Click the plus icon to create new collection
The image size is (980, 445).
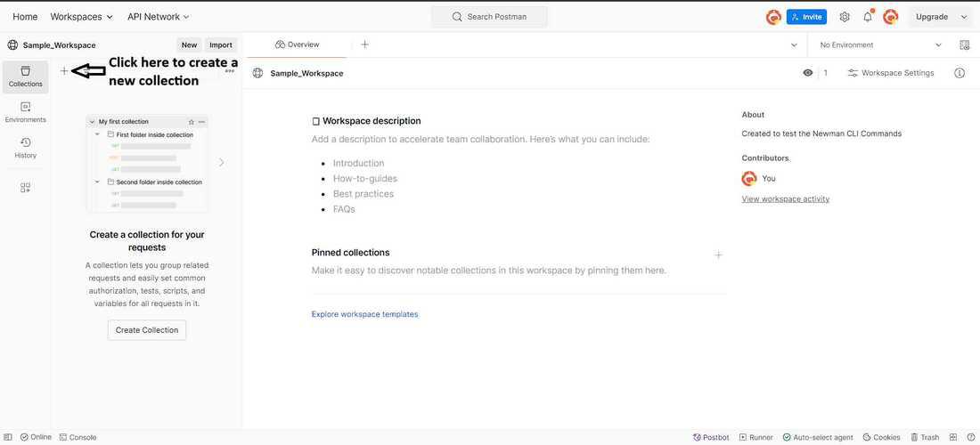pos(64,71)
